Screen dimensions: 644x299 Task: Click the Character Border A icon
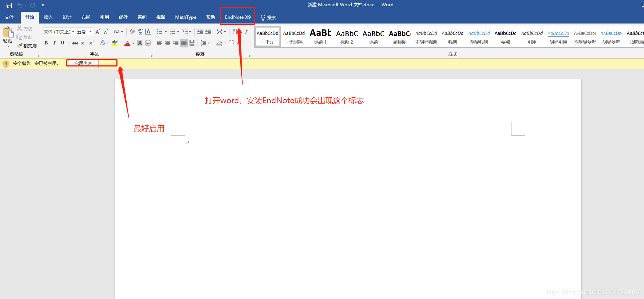(148, 32)
